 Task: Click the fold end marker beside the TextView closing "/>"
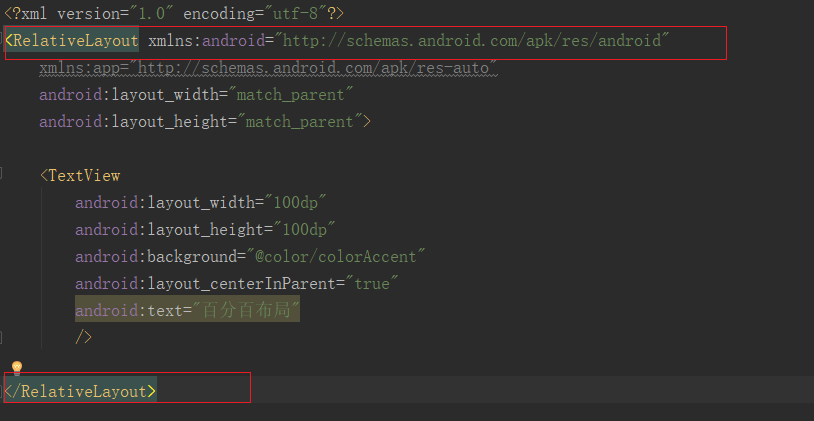tap(1, 337)
